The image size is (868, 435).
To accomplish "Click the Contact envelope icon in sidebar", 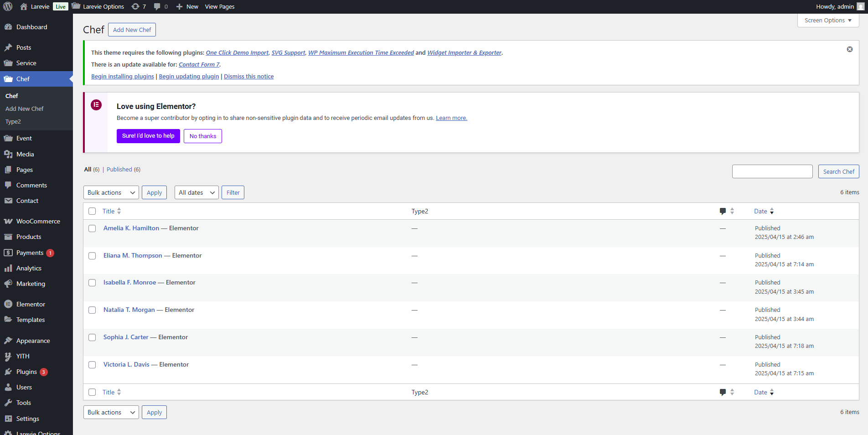I will (x=8, y=201).
